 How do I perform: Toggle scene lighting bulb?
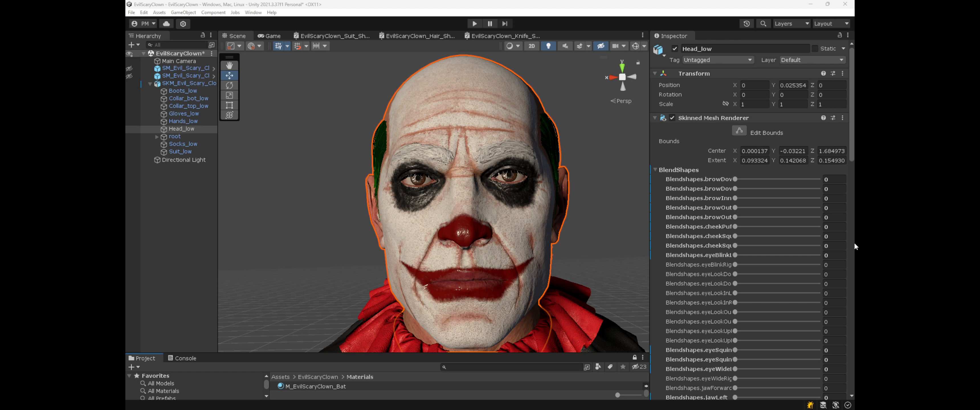tap(548, 46)
